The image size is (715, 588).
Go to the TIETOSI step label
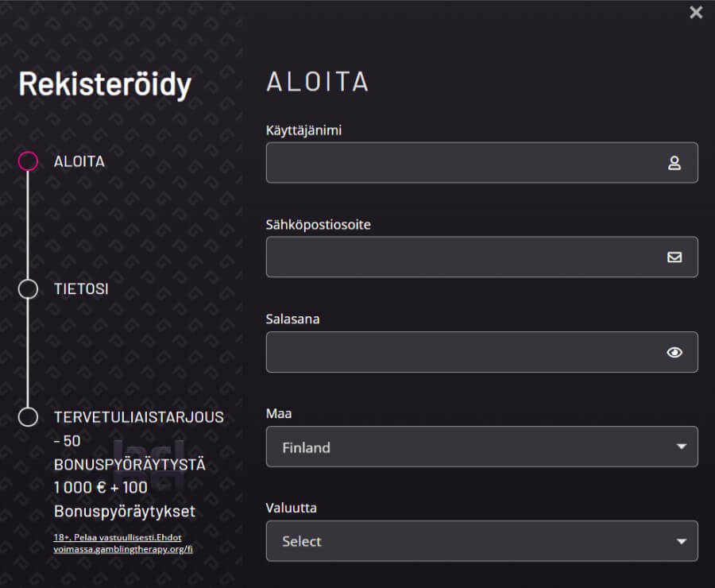(81, 288)
